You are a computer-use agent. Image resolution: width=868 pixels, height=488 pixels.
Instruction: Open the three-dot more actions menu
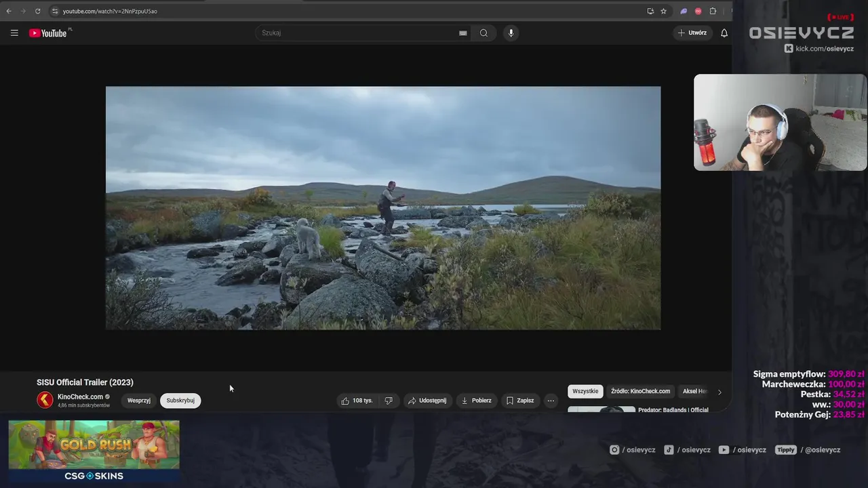pos(551,401)
